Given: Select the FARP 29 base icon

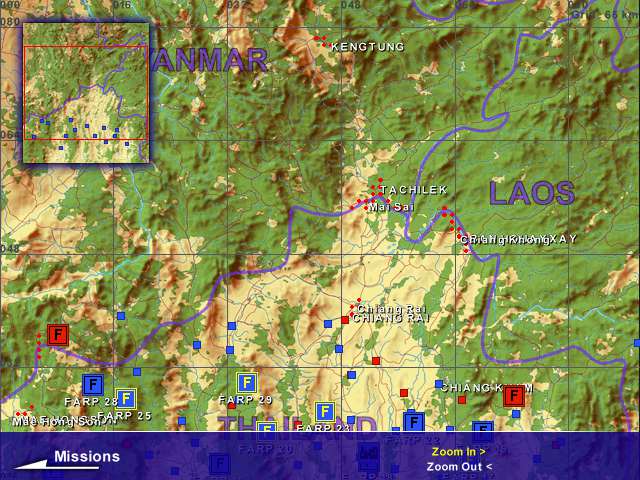Looking at the screenshot, I should coord(246,382).
